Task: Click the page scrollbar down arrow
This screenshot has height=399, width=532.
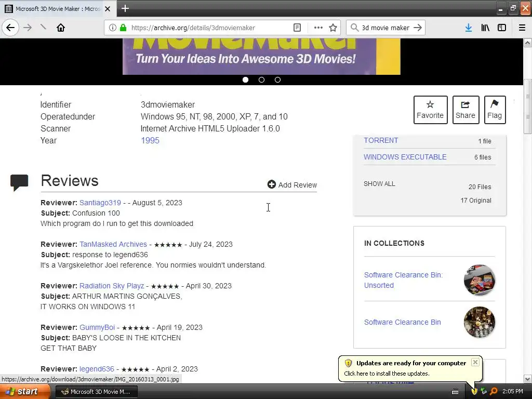Action: 528,379
